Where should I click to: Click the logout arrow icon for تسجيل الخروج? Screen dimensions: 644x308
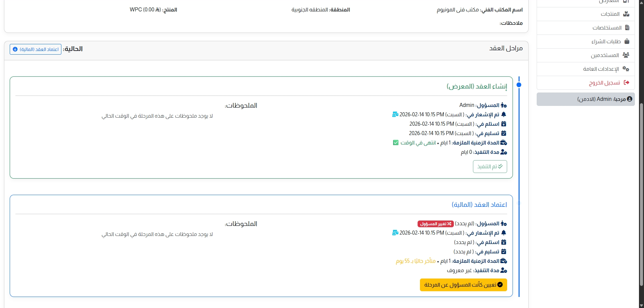[x=626, y=82]
